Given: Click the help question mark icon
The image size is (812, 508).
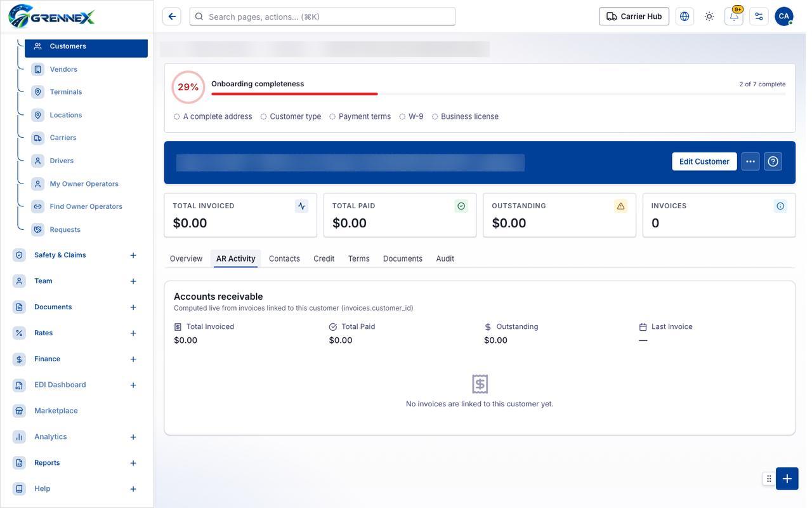Looking at the screenshot, I should tap(773, 161).
